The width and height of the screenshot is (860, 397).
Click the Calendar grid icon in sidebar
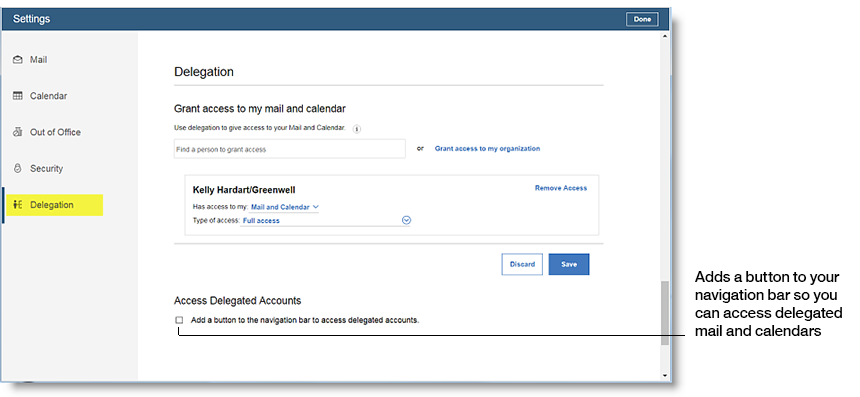click(18, 96)
